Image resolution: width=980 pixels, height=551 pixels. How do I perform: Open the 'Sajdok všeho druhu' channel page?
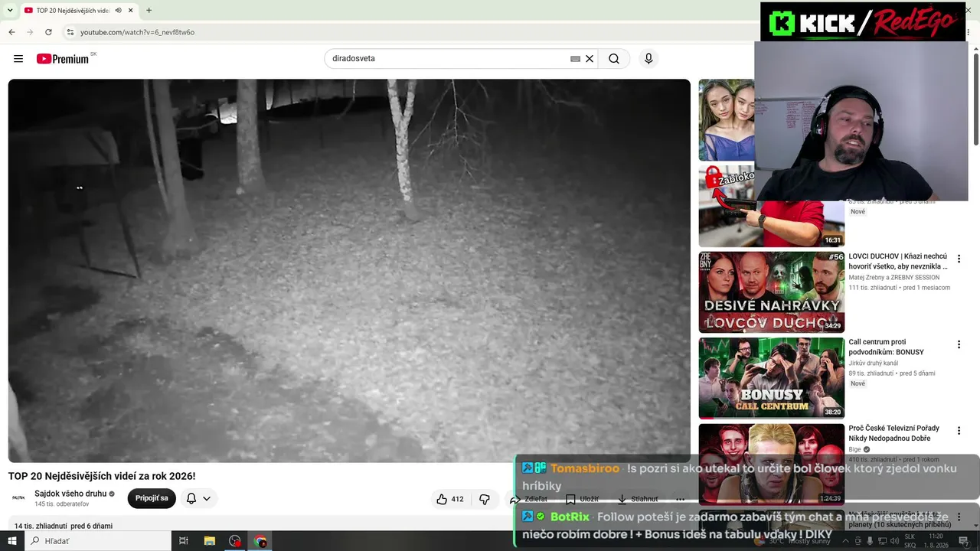point(70,494)
